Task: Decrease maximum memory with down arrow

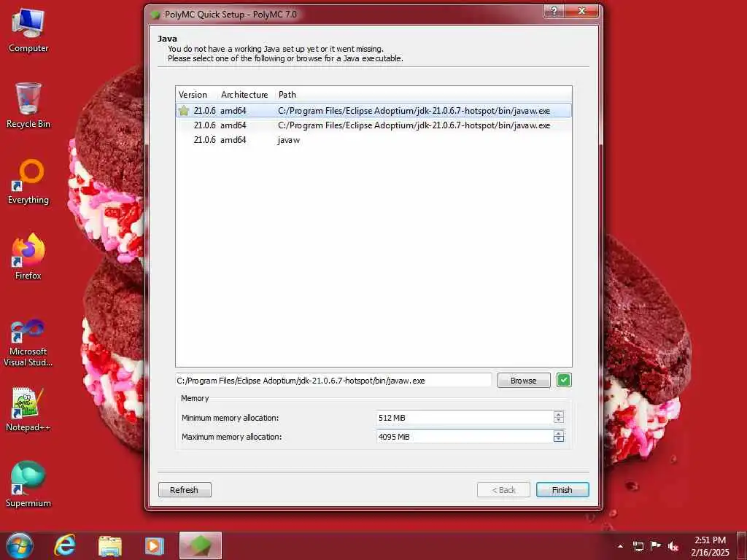Action: [x=559, y=440]
